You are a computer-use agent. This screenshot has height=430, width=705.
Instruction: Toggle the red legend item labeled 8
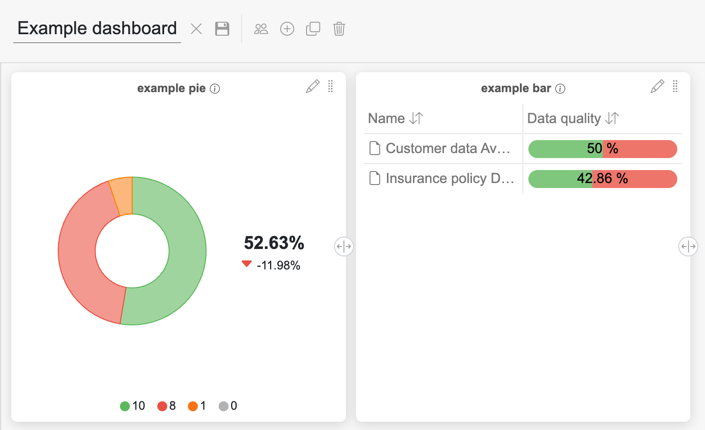pyautogui.click(x=166, y=406)
